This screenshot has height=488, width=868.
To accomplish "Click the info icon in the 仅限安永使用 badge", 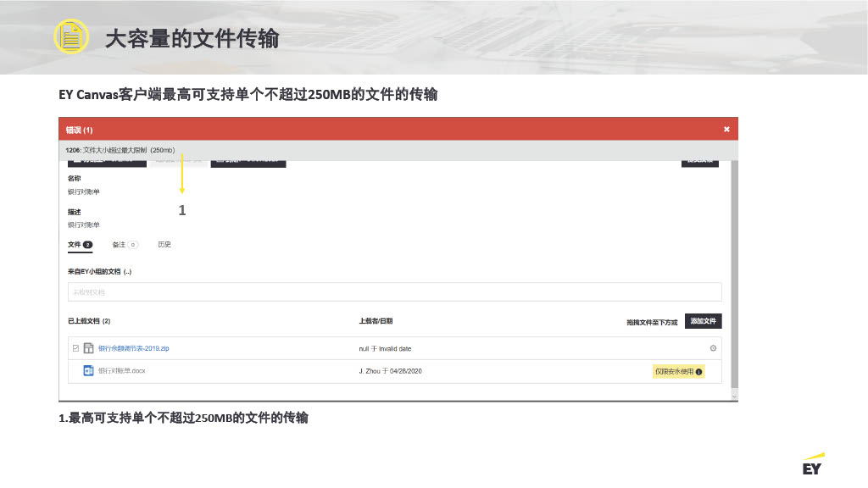I will (698, 372).
